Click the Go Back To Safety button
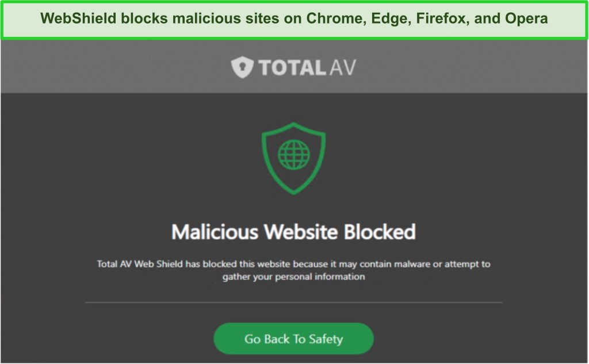The image size is (589, 364). click(294, 339)
